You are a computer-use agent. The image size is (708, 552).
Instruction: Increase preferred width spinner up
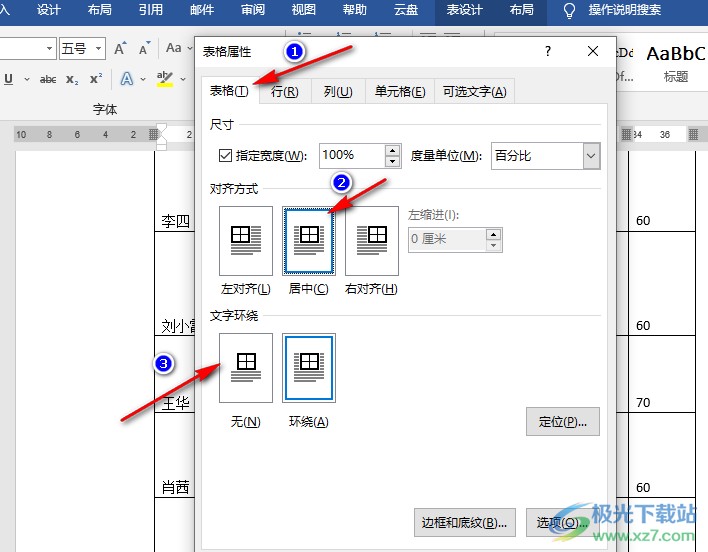(392, 150)
